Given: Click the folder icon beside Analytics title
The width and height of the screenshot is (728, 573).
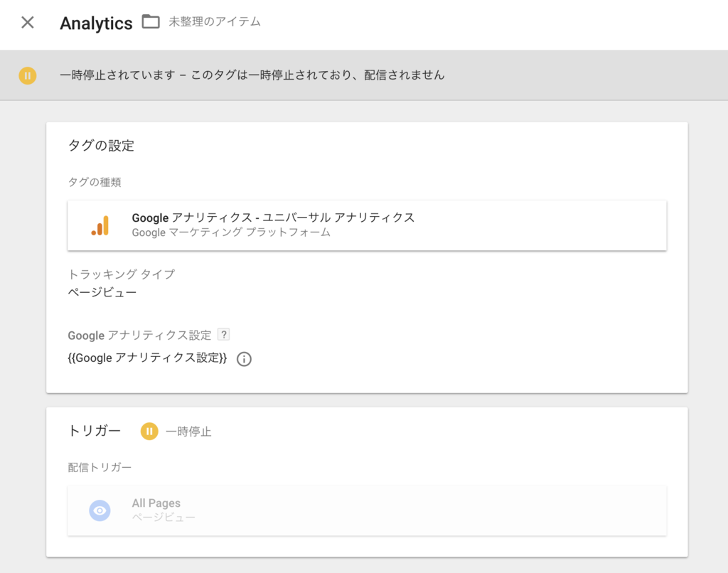Looking at the screenshot, I should (x=151, y=21).
